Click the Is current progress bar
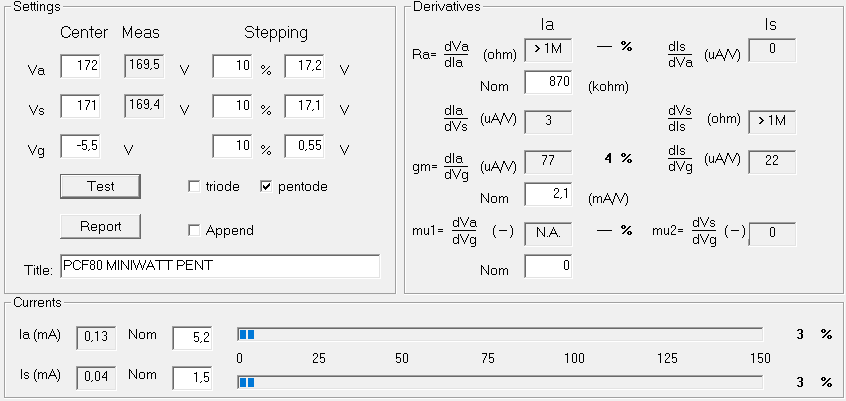Viewport: 846px width, 401px height. point(500,382)
